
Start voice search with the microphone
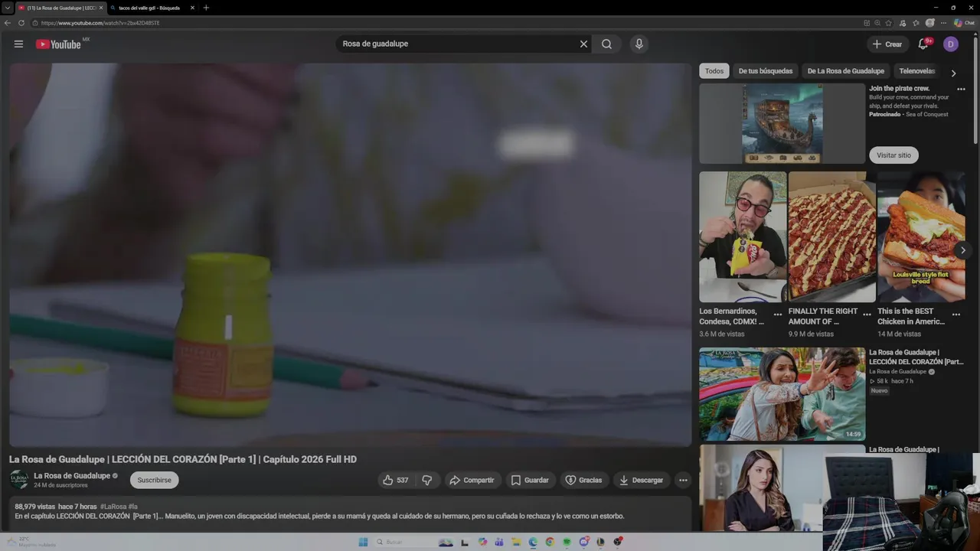(639, 44)
